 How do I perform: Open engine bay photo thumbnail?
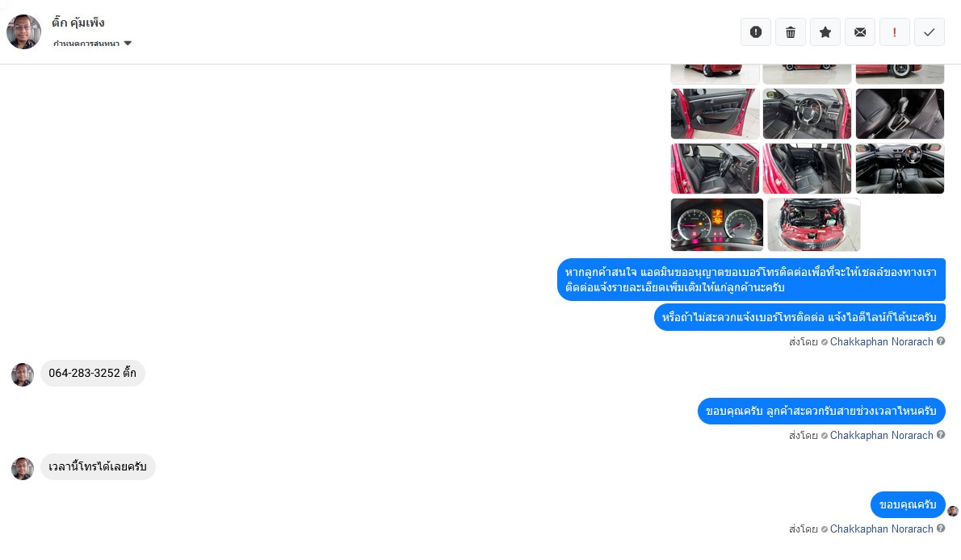(x=814, y=224)
